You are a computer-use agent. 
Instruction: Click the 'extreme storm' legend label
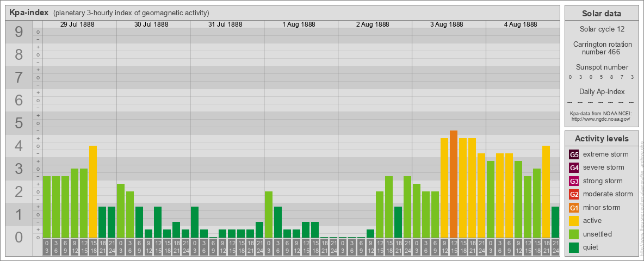(606, 154)
